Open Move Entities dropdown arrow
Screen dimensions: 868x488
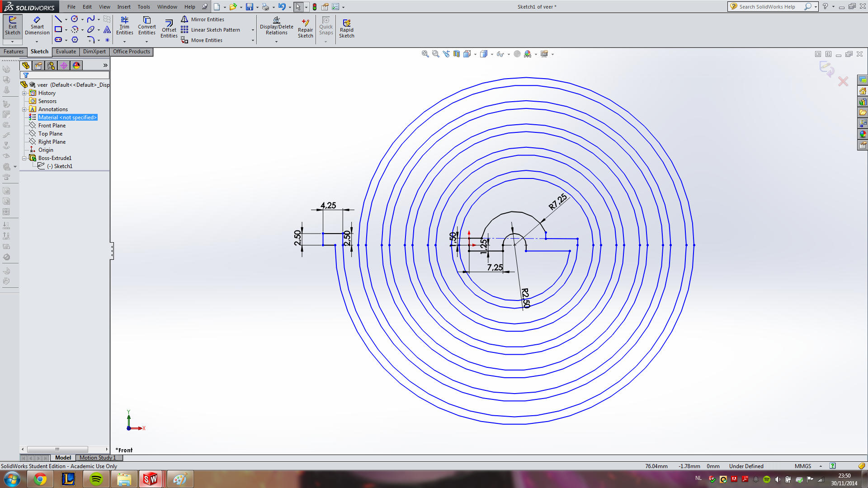tap(253, 41)
